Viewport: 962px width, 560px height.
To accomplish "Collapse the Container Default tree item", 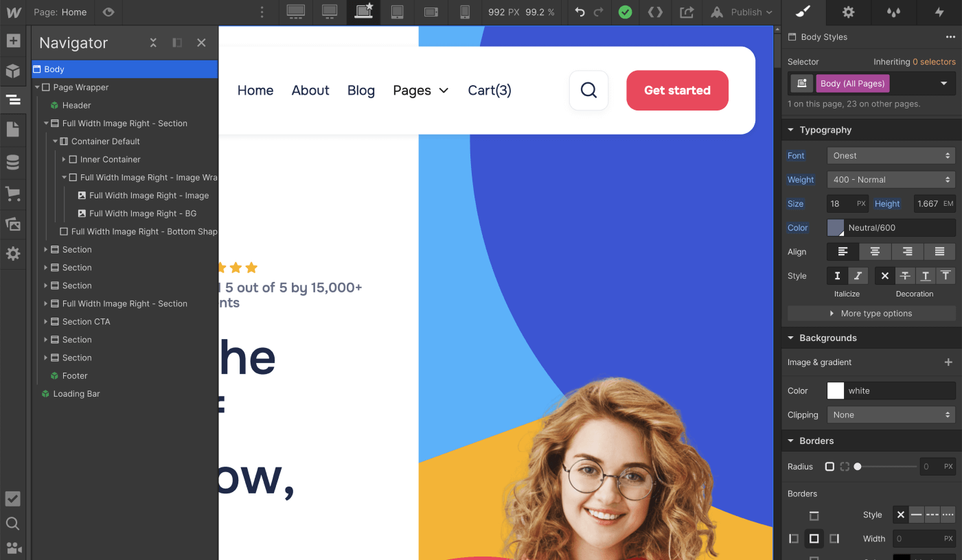I will pos(56,141).
